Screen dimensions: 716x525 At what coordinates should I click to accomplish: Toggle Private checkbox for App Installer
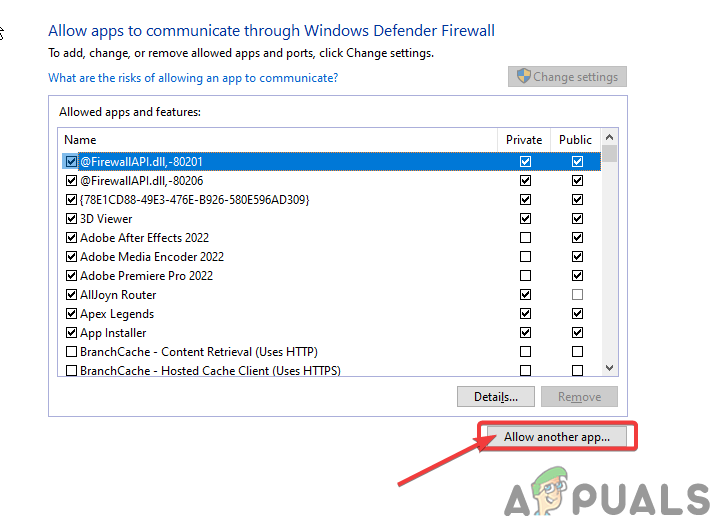(526, 332)
